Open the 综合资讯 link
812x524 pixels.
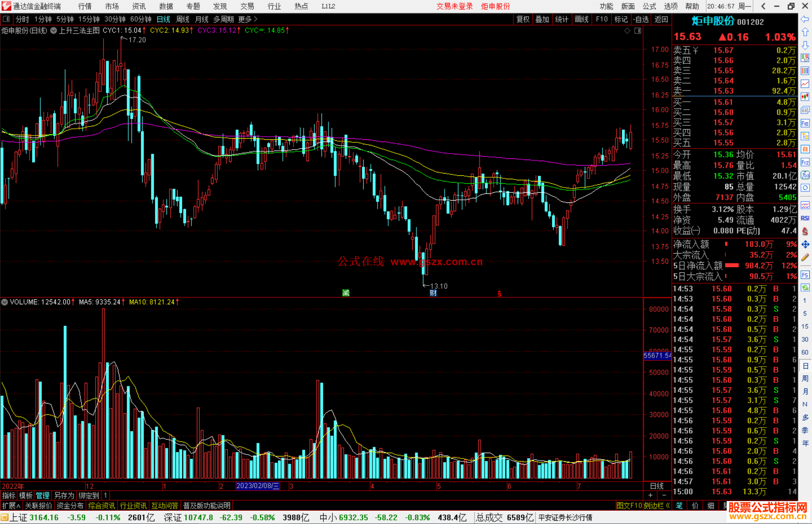(101, 506)
